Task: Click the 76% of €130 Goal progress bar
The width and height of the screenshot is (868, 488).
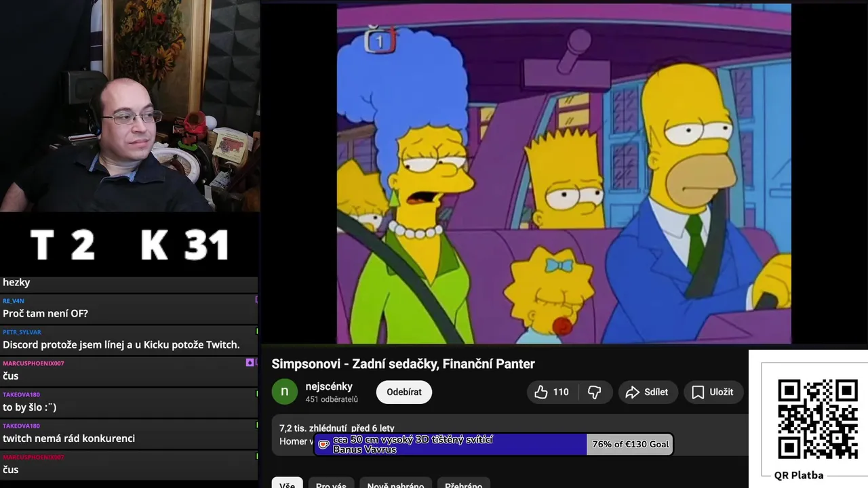Action: 494,444
